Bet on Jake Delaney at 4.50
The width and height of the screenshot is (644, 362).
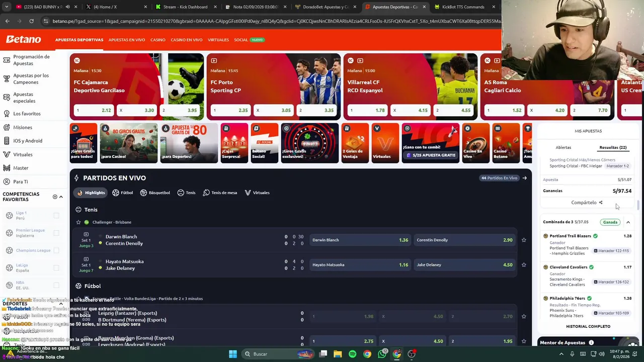[464, 264]
